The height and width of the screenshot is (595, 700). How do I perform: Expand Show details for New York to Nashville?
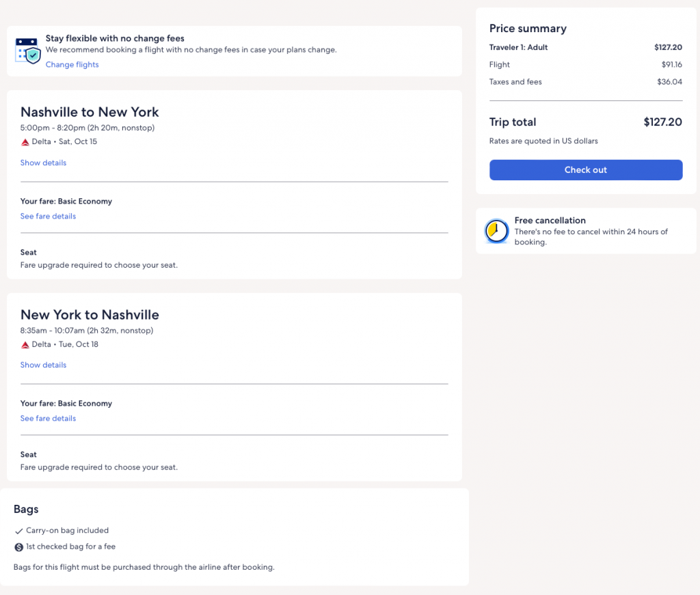point(43,365)
